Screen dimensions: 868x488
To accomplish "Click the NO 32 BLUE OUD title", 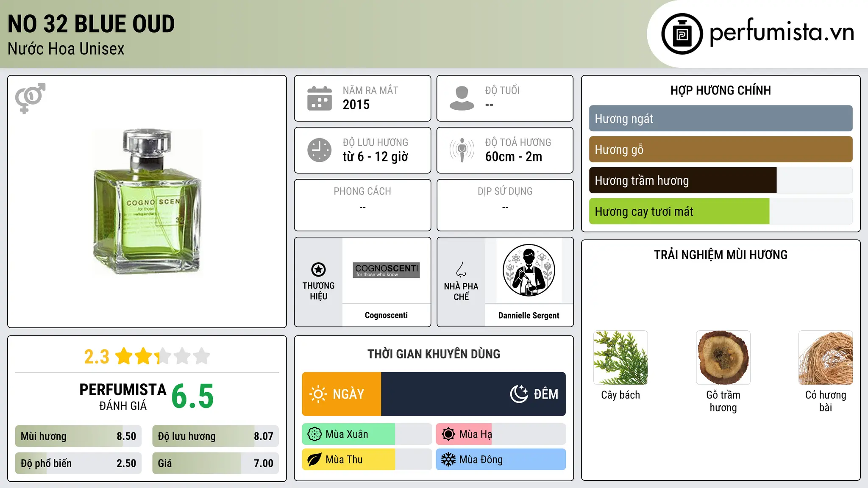I will [x=91, y=24].
